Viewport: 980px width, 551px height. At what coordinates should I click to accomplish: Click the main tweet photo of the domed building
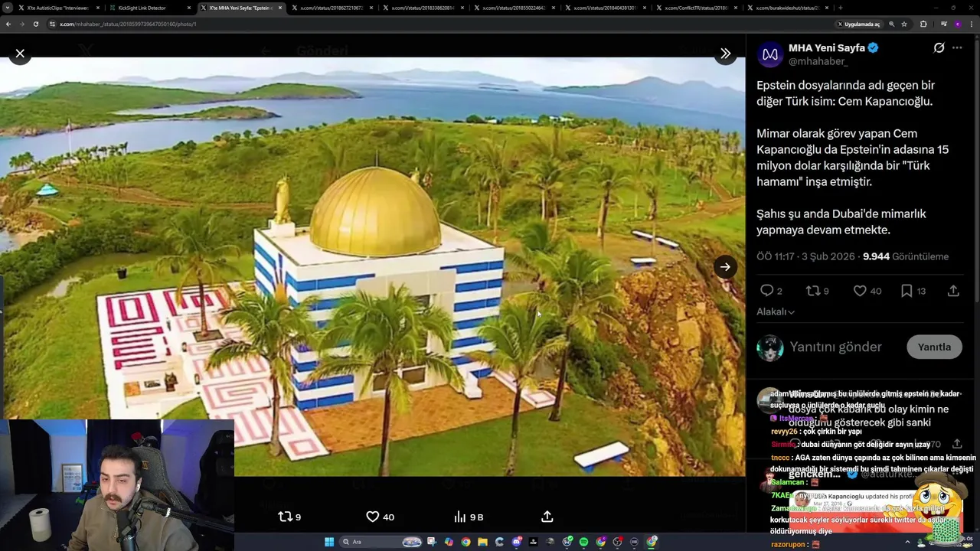372,266
